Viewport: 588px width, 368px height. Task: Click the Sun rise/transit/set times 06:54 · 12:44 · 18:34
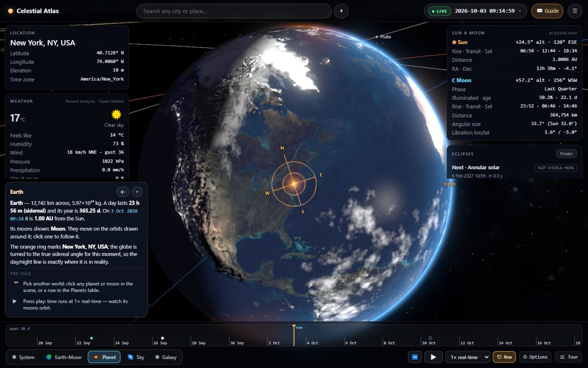tap(548, 51)
